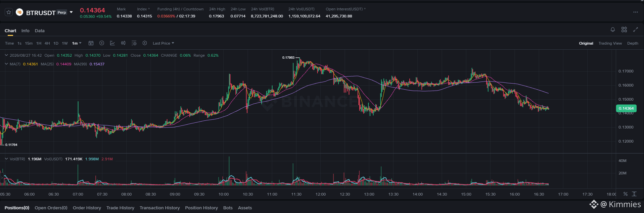Select Original chart view
644x213 pixels.
586,43
